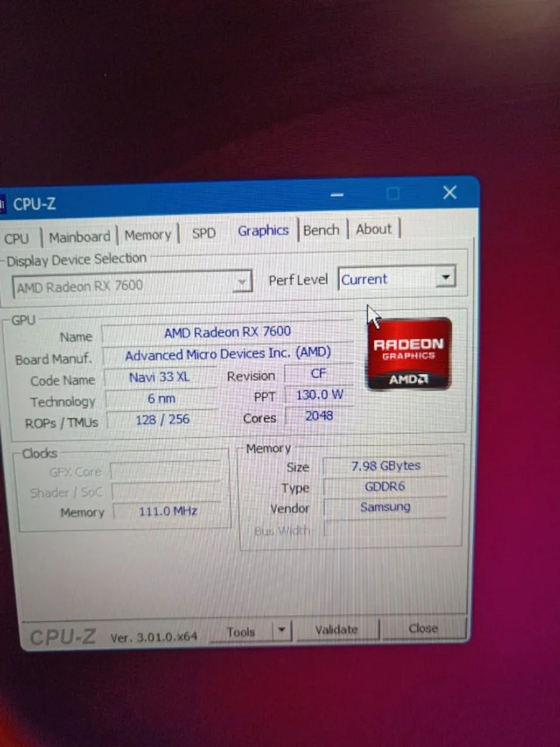Click the Memory Vendor value Samsung
The image size is (560, 747).
coord(386,507)
